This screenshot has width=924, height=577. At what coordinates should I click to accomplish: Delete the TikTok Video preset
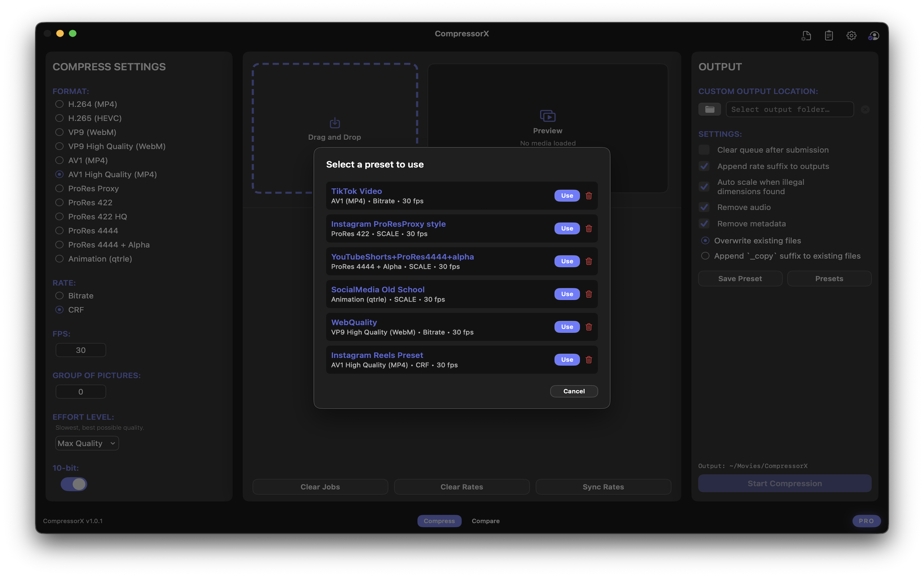pyautogui.click(x=588, y=195)
